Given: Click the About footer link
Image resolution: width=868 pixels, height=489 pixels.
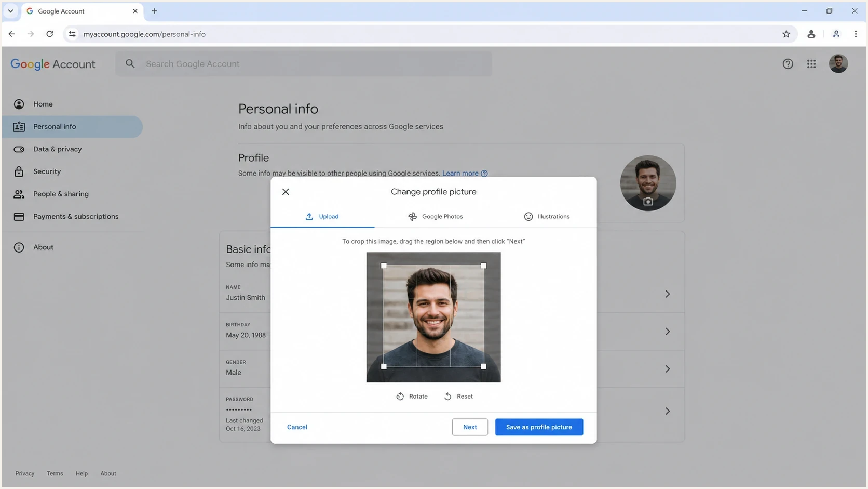Looking at the screenshot, I should pyautogui.click(x=108, y=474).
